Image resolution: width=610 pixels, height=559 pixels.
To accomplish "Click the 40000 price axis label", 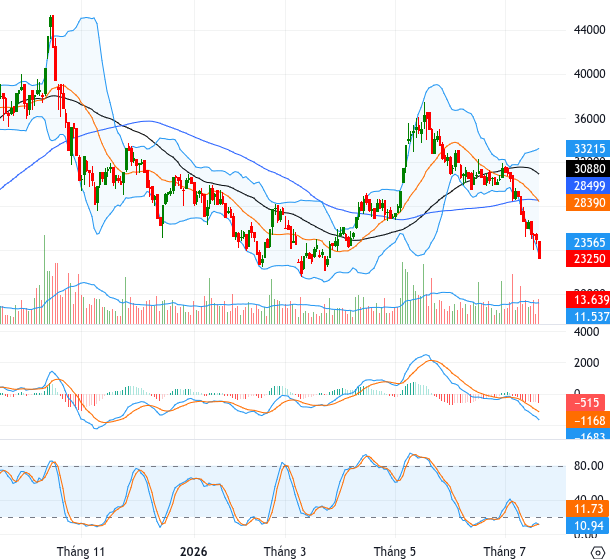I will point(590,74).
